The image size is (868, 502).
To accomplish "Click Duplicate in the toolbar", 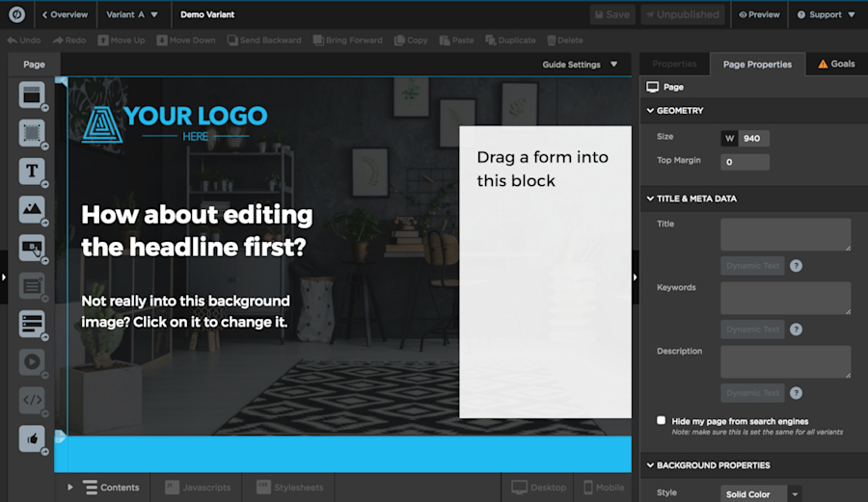I will [510, 40].
